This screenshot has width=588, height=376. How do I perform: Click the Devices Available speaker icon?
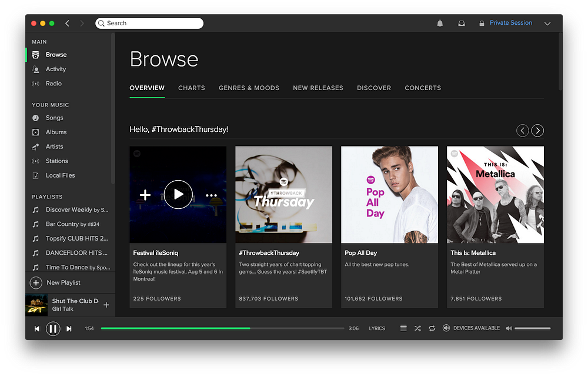(x=446, y=328)
